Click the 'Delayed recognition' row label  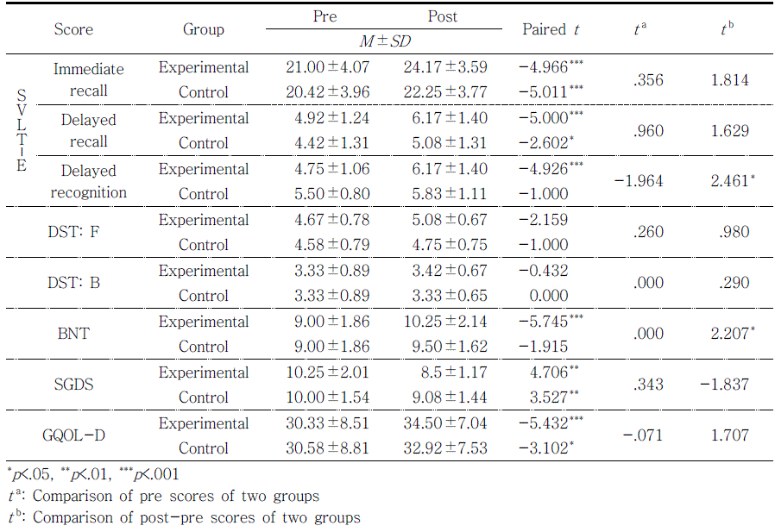88,181
